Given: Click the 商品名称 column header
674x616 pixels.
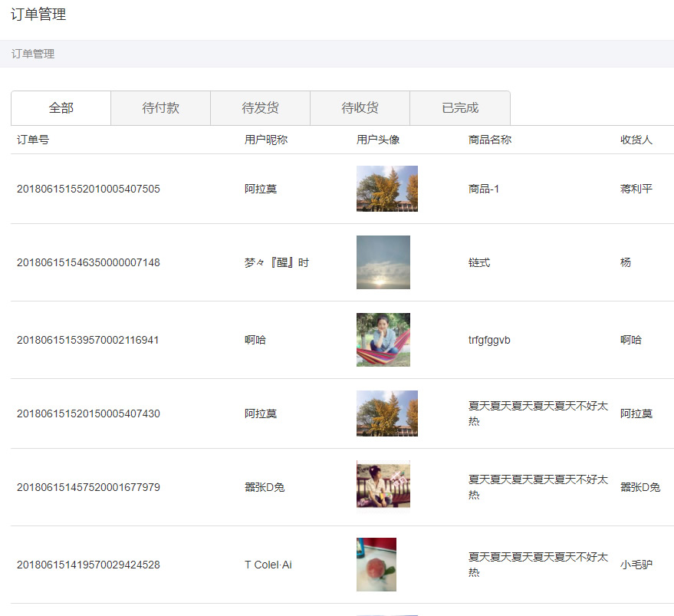Looking at the screenshot, I should click(490, 140).
